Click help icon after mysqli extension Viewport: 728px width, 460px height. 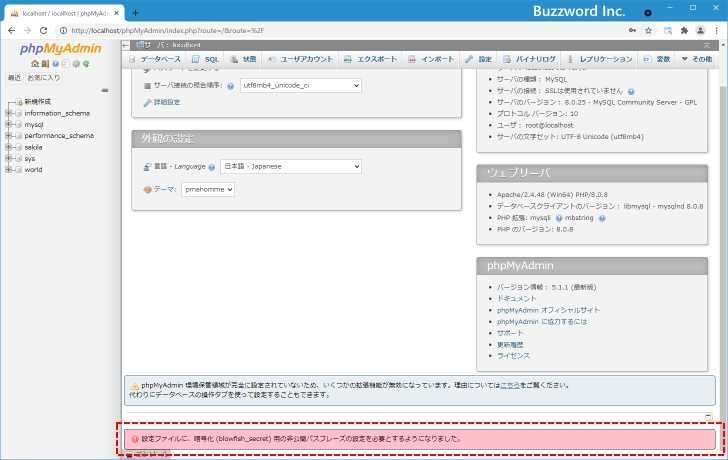tap(559, 218)
